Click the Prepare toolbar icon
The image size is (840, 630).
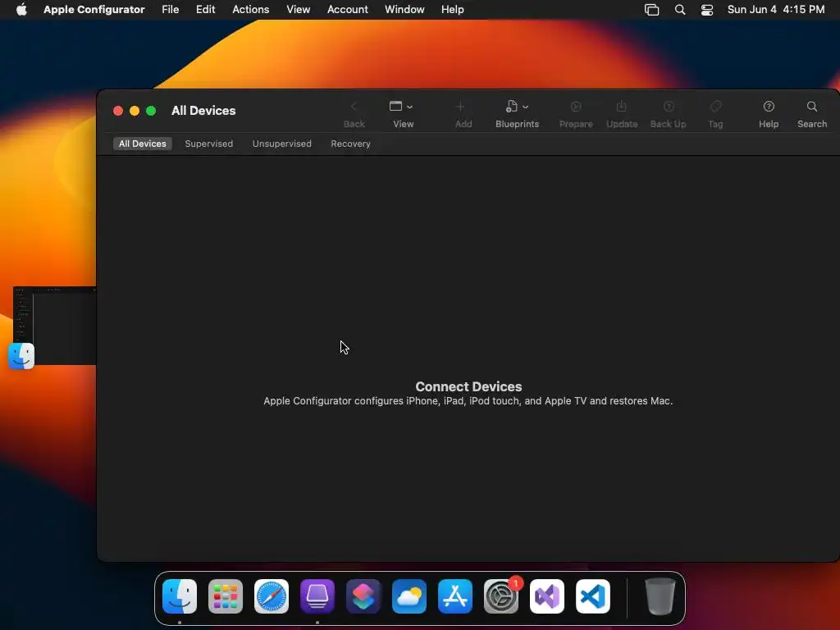tap(576, 107)
